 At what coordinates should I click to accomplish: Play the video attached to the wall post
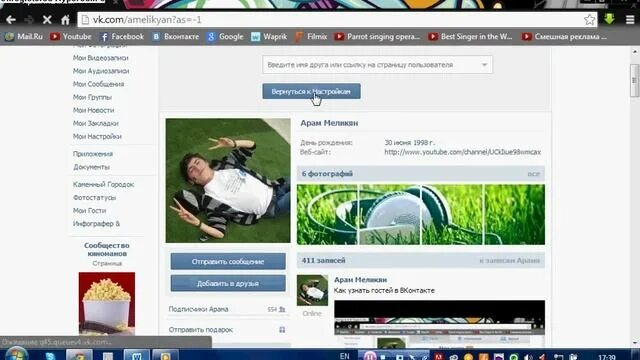439,324
